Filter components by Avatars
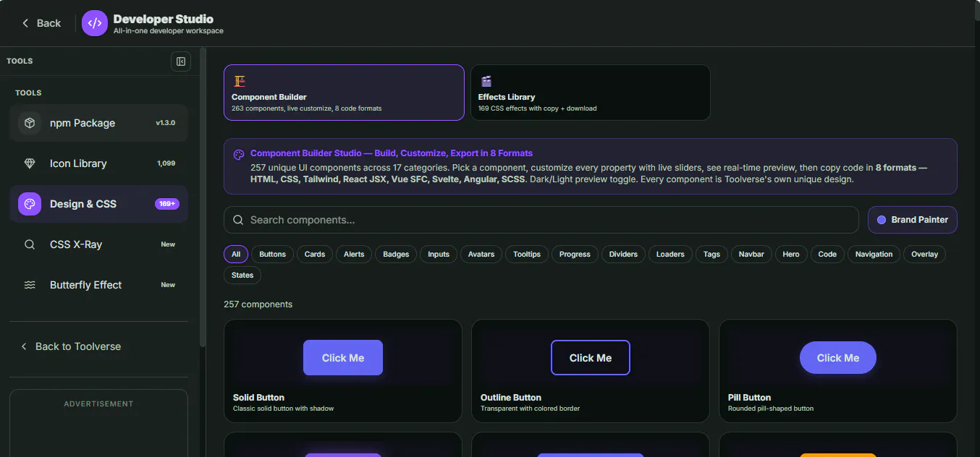 point(481,255)
